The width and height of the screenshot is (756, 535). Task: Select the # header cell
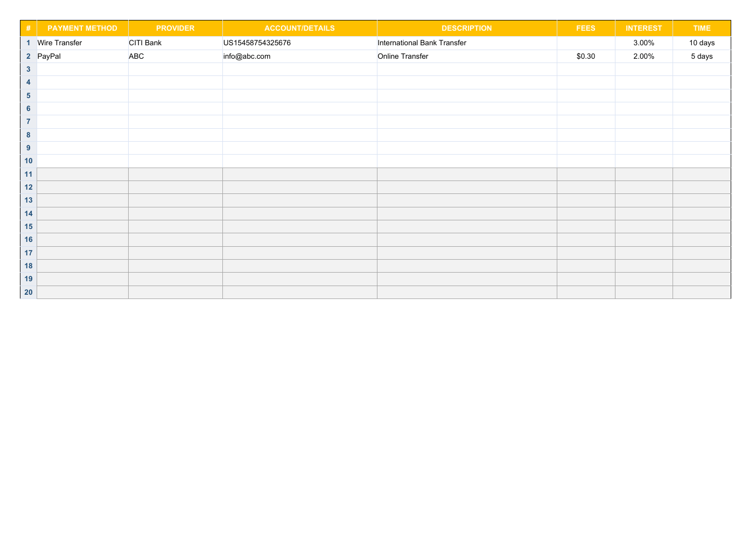pos(29,28)
